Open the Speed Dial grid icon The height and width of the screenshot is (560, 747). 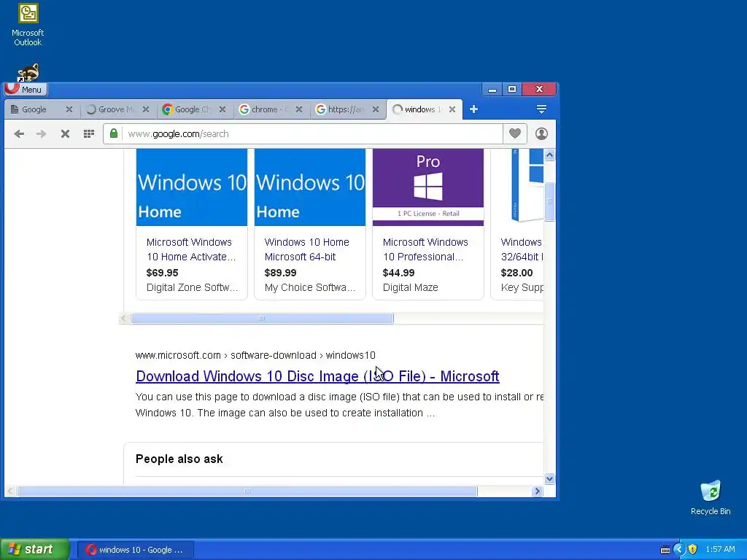(x=88, y=134)
